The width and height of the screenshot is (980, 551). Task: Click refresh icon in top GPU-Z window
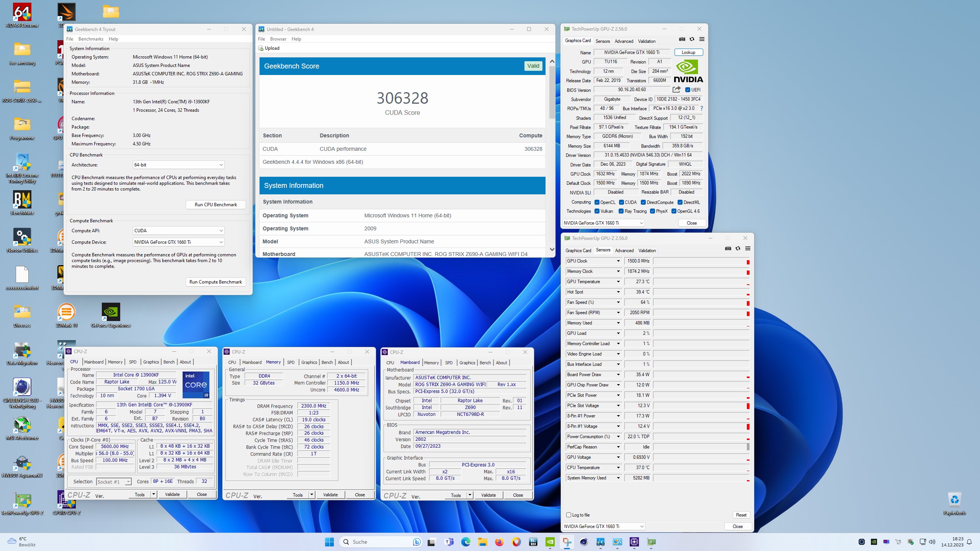point(692,39)
